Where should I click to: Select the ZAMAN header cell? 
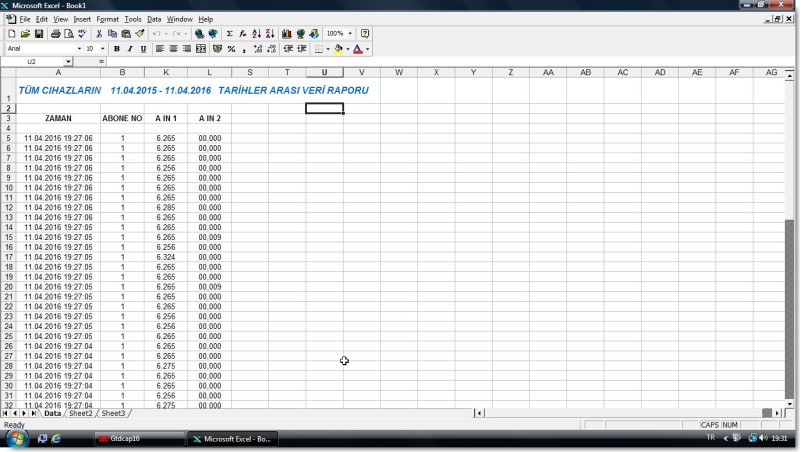[x=58, y=118]
